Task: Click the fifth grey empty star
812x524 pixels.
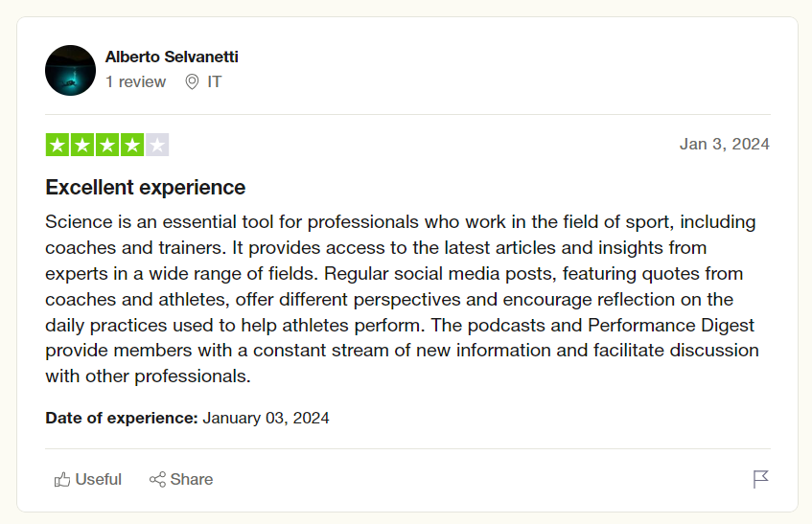Action: point(157,145)
